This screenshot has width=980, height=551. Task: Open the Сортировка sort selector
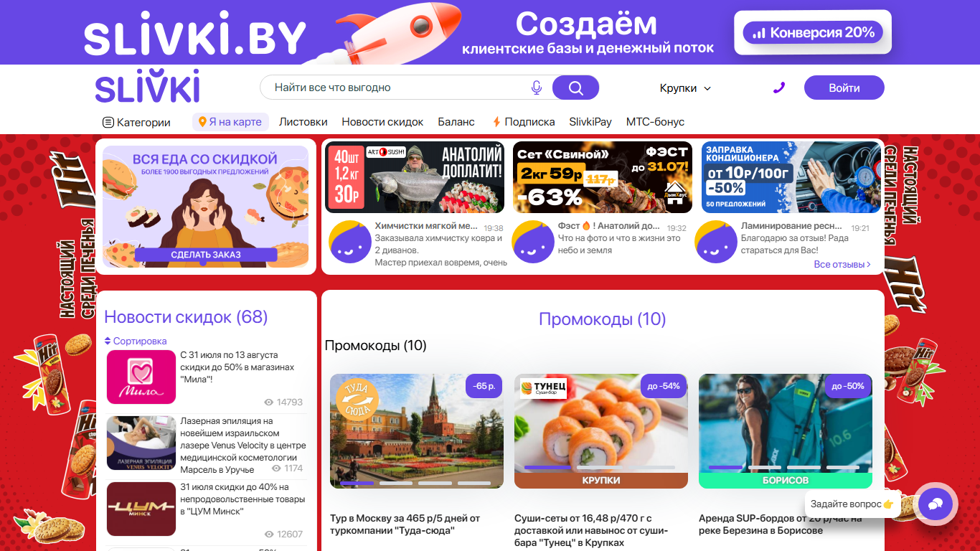point(136,341)
